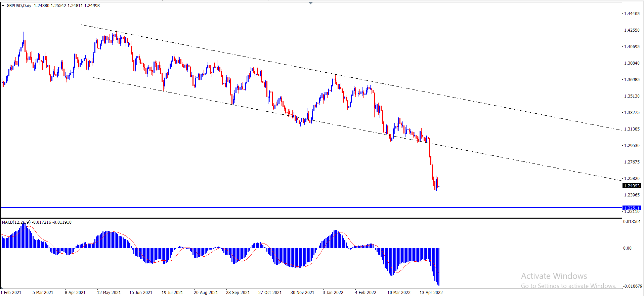The height and width of the screenshot is (296, 644).
Task: Click the 1.44405 price axis label
Action: coord(632,14)
